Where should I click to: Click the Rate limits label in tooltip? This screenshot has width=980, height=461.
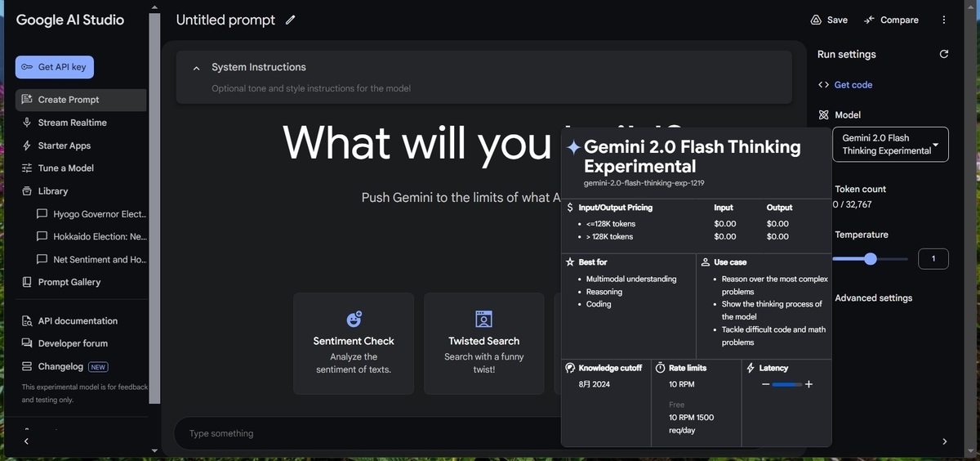click(x=688, y=368)
